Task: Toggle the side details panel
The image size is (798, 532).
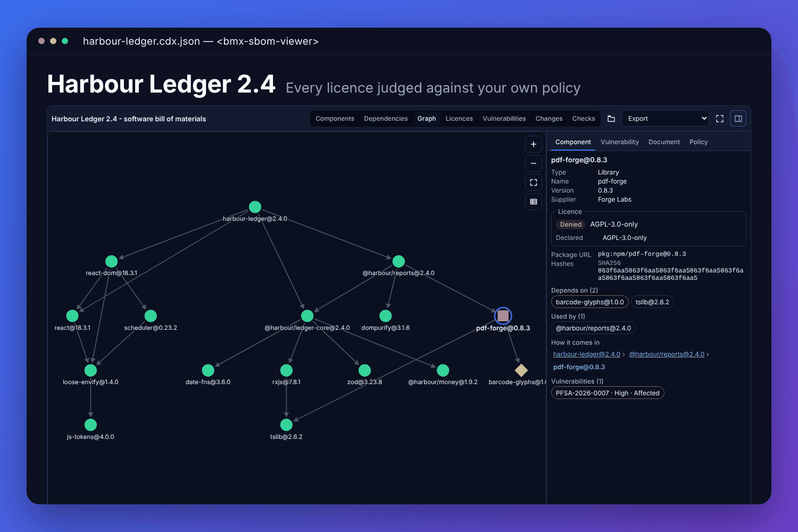Action: coord(738,119)
